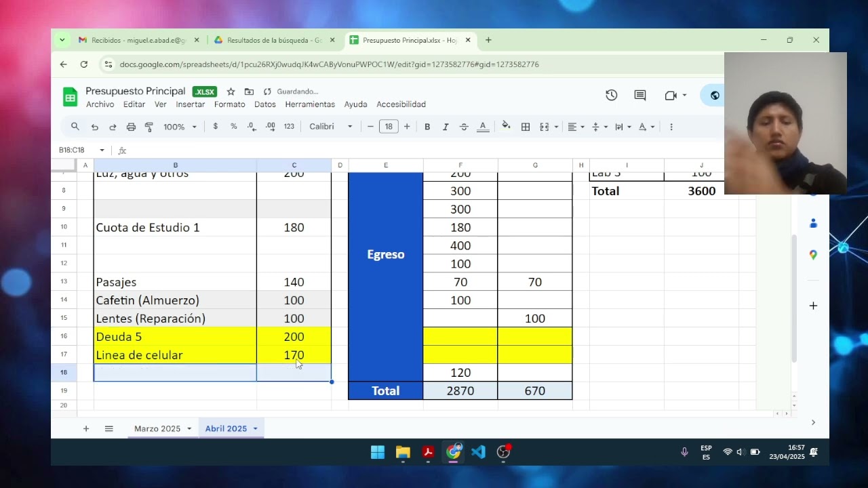
Task: Select the Deuda 5 cell
Action: coord(175,337)
